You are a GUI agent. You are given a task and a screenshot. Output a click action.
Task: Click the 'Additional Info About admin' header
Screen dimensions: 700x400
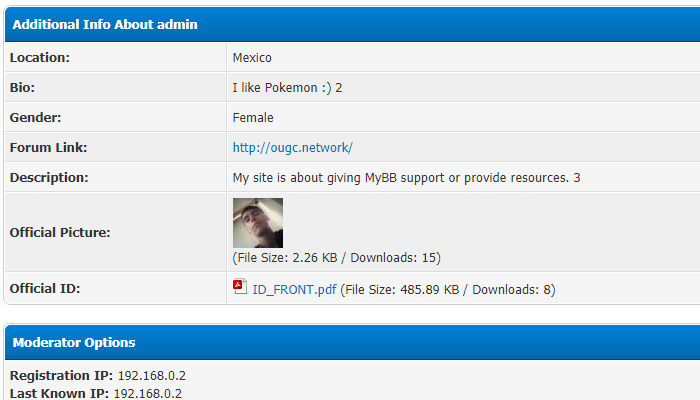[105, 24]
